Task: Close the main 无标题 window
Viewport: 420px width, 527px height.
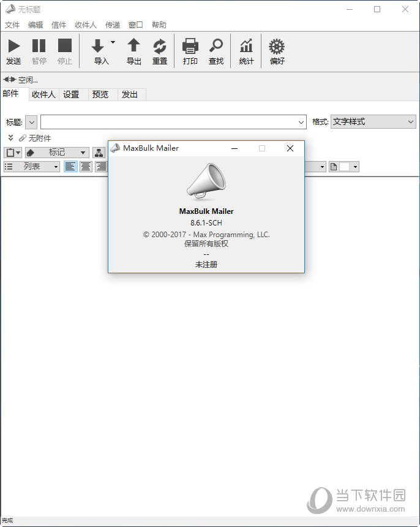Action: 405,9
